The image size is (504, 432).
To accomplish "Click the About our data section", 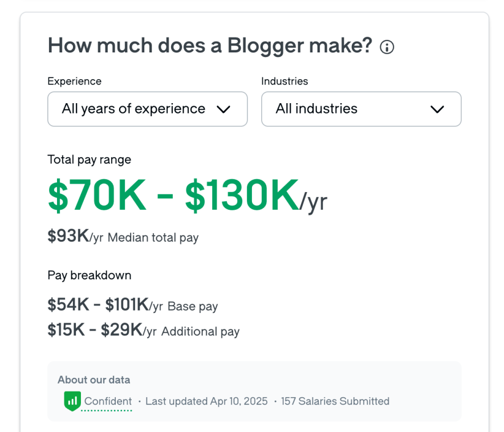I will click(x=94, y=380).
